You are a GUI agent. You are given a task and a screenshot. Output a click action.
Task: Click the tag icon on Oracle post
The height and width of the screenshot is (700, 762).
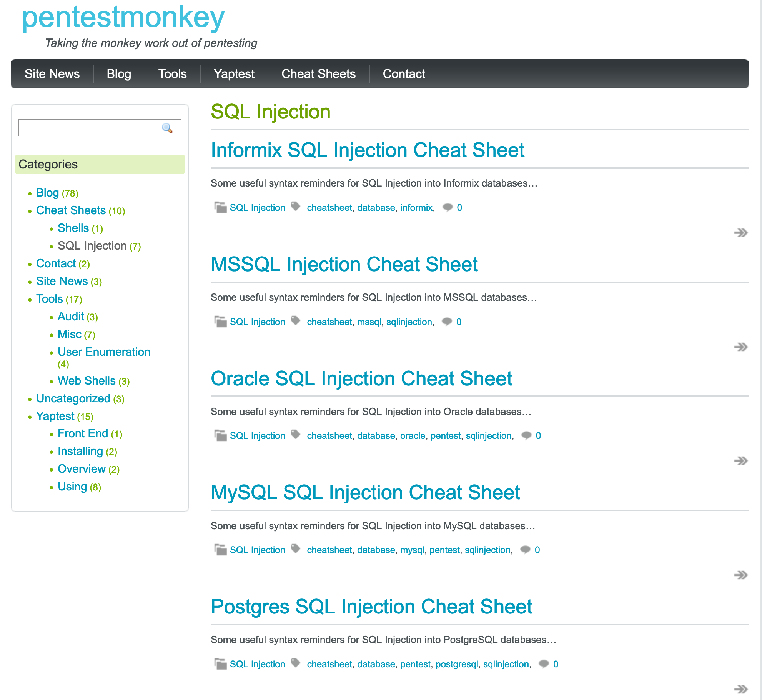pyautogui.click(x=296, y=435)
